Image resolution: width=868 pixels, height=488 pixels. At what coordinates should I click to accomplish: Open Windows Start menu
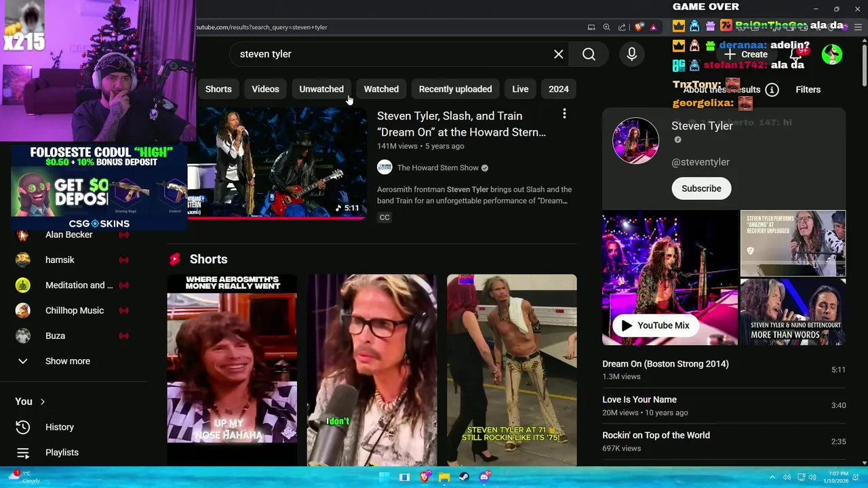pyautogui.click(x=385, y=477)
